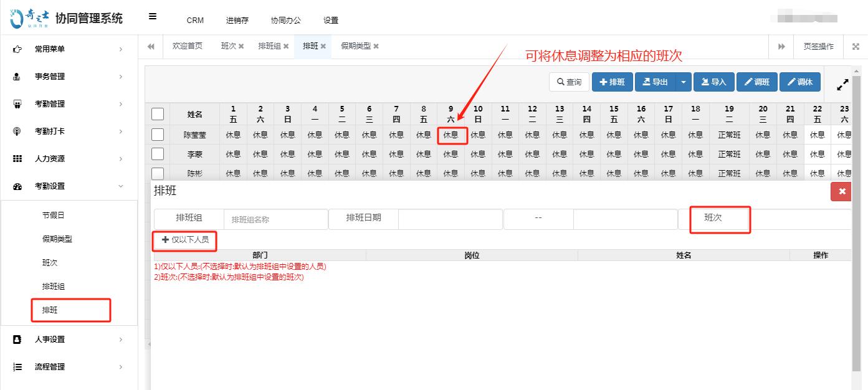Image resolution: width=868 pixels, height=390 pixels.
Task: Click the hamburger menu icon
Action: coord(153,17)
